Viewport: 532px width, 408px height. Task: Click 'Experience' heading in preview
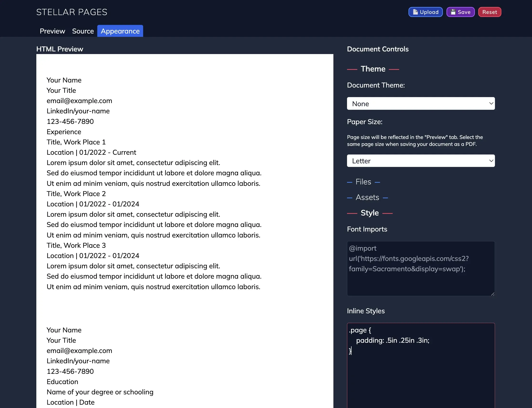tap(64, 132)
